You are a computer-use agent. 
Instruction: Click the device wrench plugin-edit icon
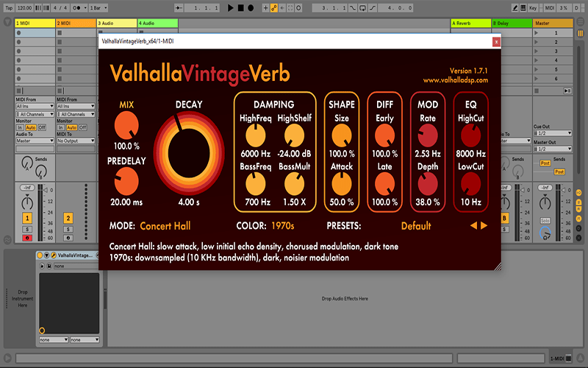[x=53, y=255]
